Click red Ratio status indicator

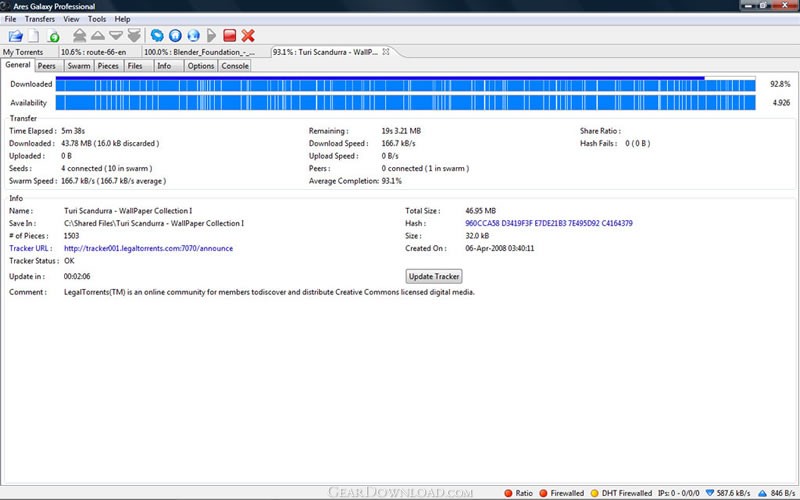[x=508, y=493]
